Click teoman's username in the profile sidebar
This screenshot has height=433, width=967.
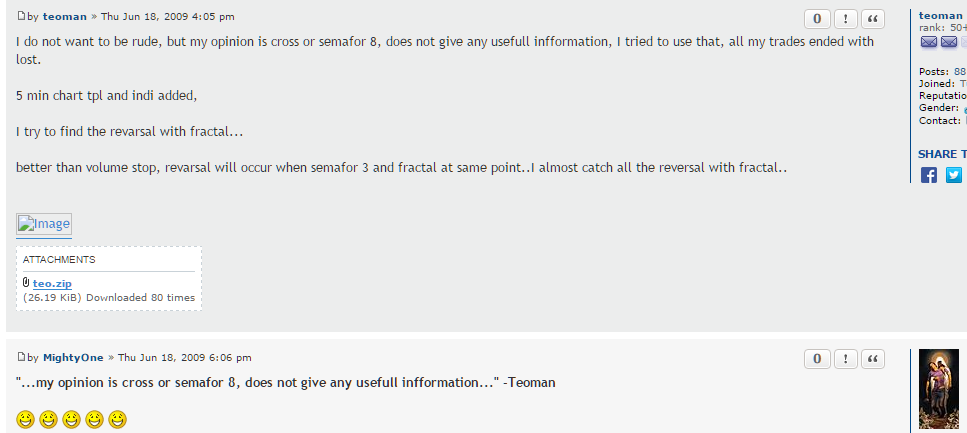(x=940, y=15)
